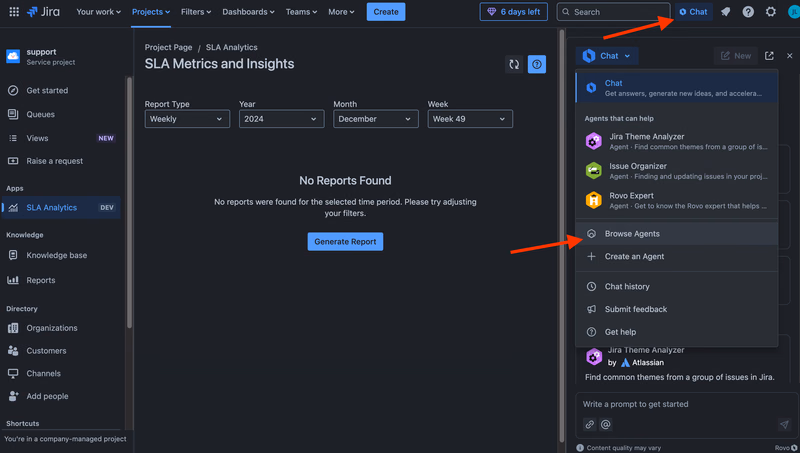Open Channels in sidebar

tap(61, 373)
